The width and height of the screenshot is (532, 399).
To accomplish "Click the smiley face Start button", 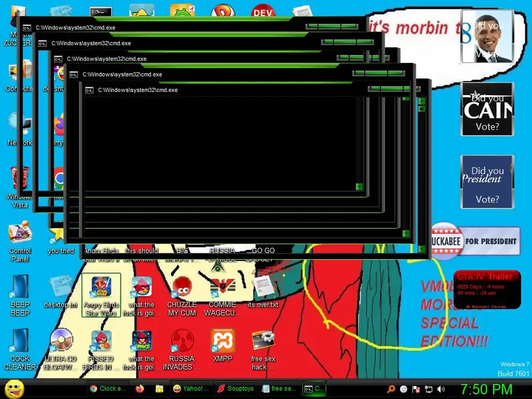I will (14, 389).
